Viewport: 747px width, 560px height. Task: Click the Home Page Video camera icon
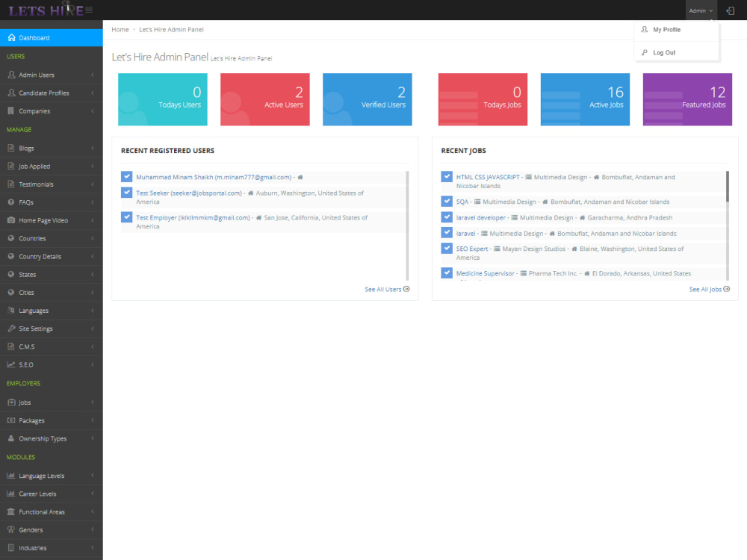(x=11, y=220)
